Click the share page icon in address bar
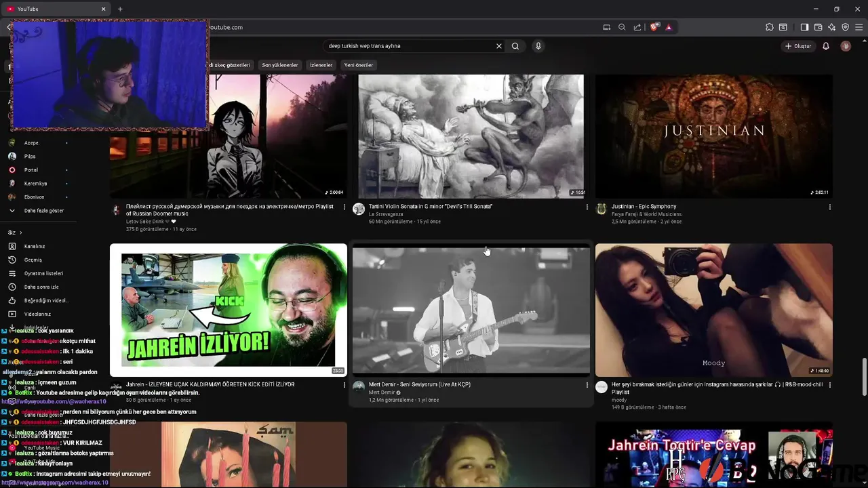Viewport: 868px width, 488px height. tap(637, 27)
